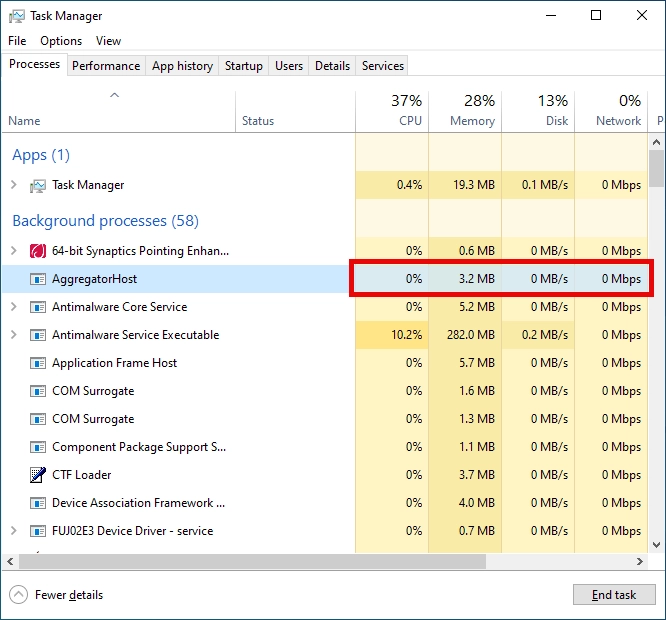Image resolution: width=666 pixels, height=620 pixels.
Task: Click the CTF Loader pen icon
Action: pos(38,475)
